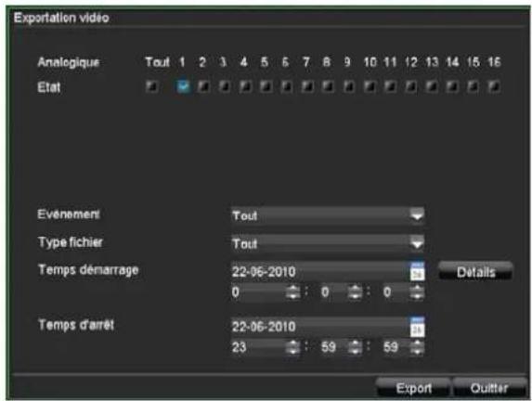The image size is (532, 401).
Task: Toggle analog channel 16 checkbox
Action: (494, 86)
